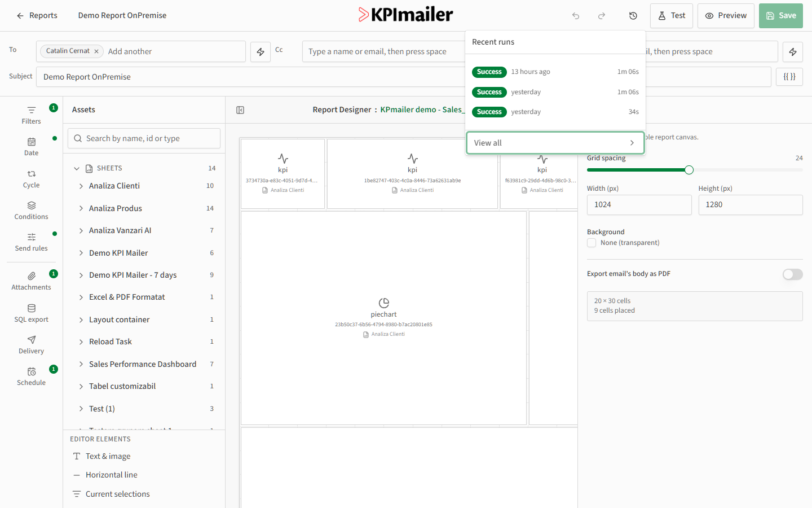Click the lightning icon next to To field
The image size is (812, 508).
click(261, 51)
